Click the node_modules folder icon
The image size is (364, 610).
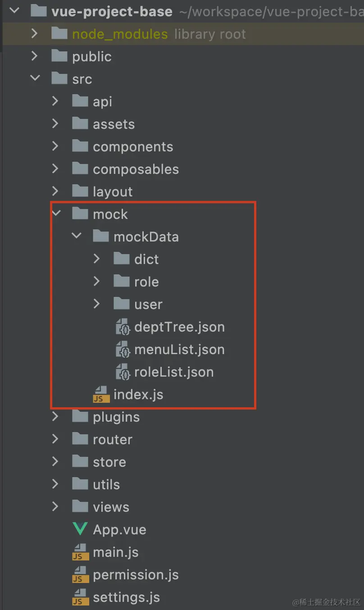coord(59,34)
